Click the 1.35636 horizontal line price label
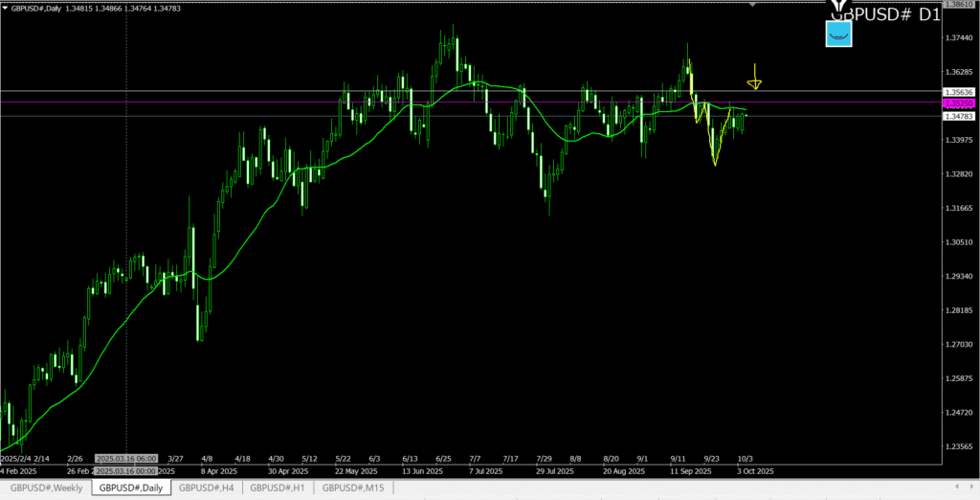 (959, 92)
